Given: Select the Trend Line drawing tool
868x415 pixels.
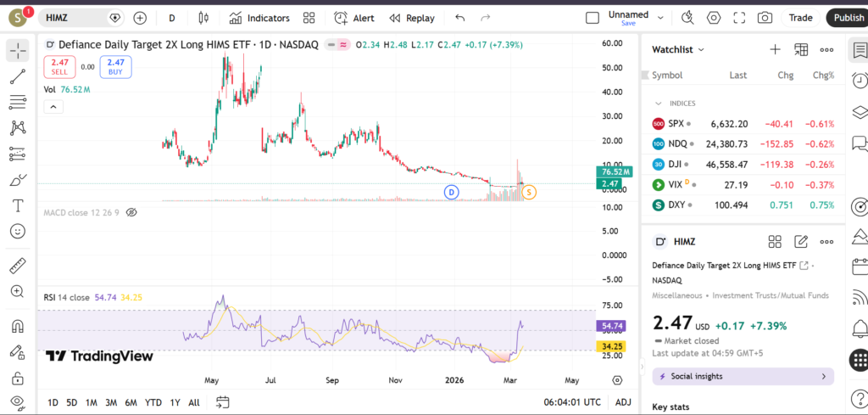Looking at the screenshot, I should (x=17, y=77).
